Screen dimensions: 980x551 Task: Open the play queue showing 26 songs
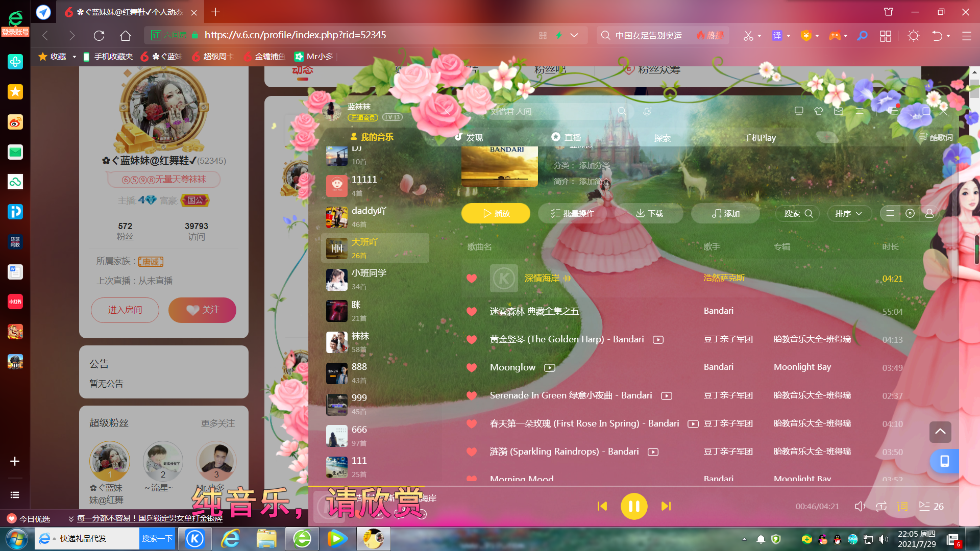931,506
